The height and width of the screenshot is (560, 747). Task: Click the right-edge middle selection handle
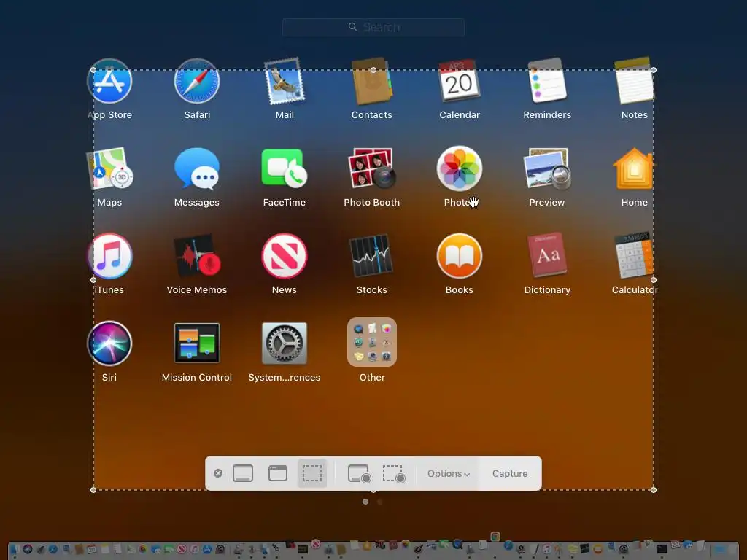pyautogui.click(x=654, y=280)
